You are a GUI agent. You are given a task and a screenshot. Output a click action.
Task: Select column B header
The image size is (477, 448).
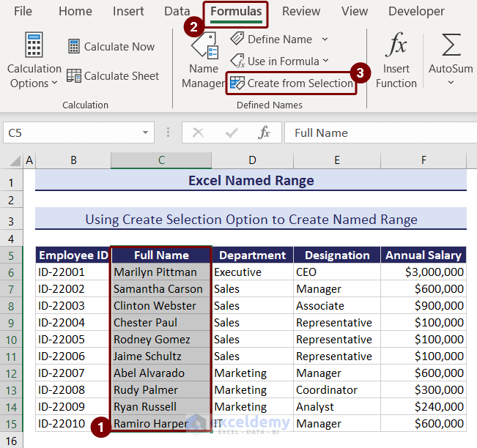[73, 160]
